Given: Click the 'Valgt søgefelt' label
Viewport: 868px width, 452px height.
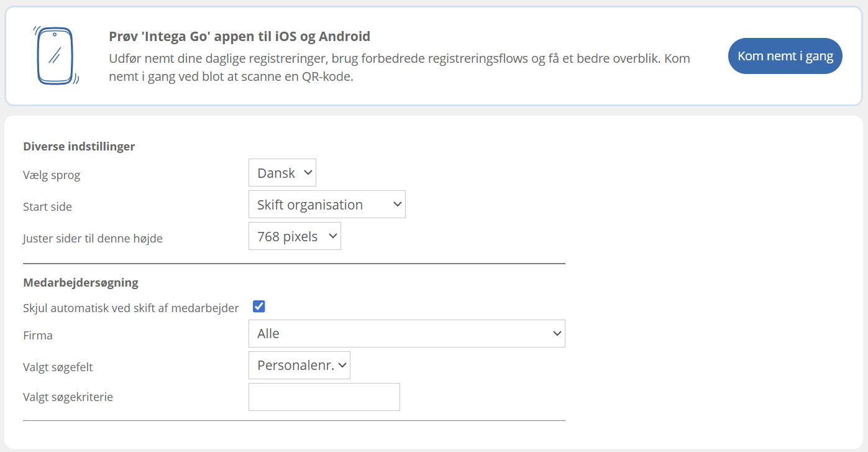Looking at the screenshot, I should [x=58, y=367].
